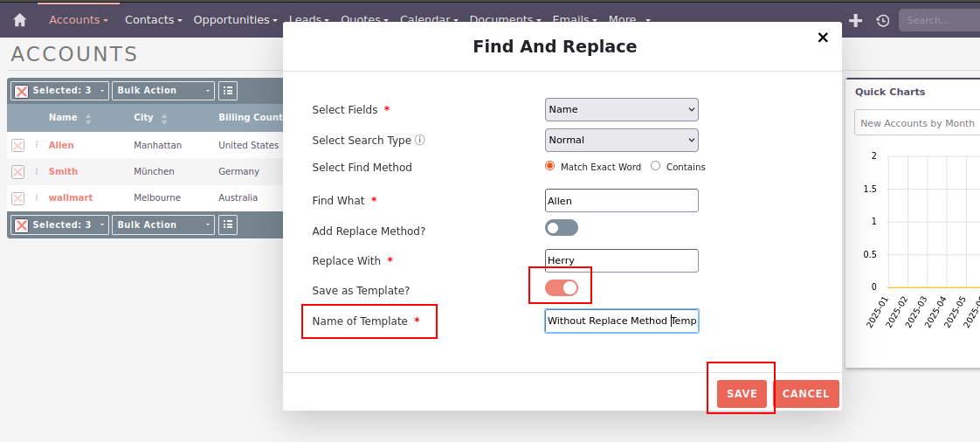Open the Select Fields dropdown
980x442 pixels.
(x=621, y=109)
